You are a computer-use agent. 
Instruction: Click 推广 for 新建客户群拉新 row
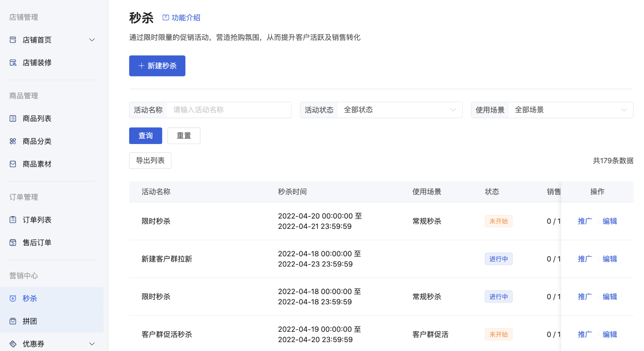click(x=585, y=259)
